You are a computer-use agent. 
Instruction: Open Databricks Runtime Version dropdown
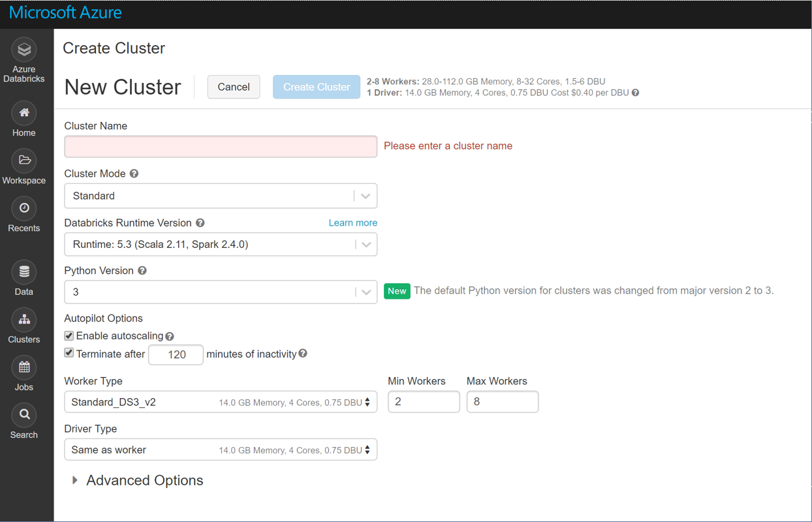click(x=221, y=244)
